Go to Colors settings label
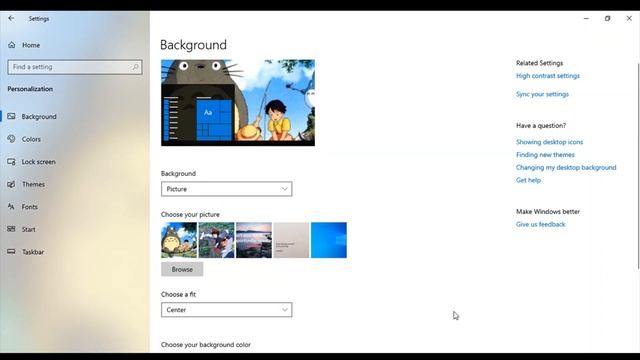The width and height of the screenshot is (640, 360). point(31,139)
